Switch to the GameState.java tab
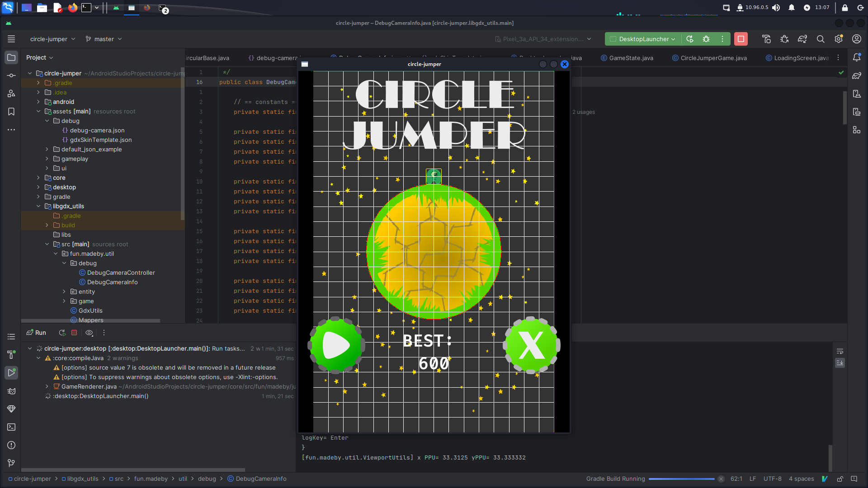Viewport: 868px width, 488px height. click(x=631, y=58)
